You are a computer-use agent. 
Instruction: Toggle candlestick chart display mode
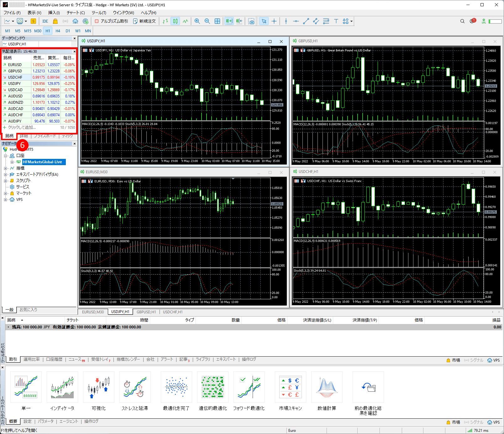[175, 21]
